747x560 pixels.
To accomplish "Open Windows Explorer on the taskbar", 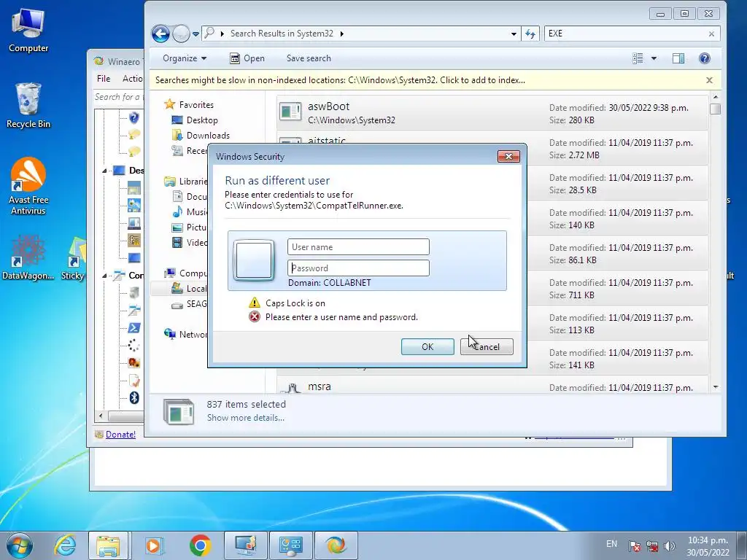I will [x=108, y=545].
